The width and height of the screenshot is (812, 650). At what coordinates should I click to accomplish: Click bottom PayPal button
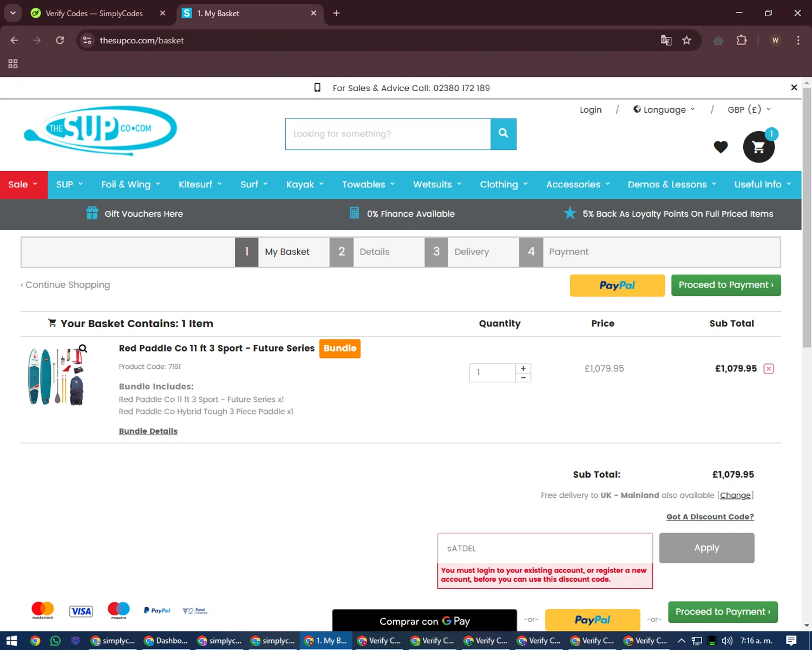(592, 620)
